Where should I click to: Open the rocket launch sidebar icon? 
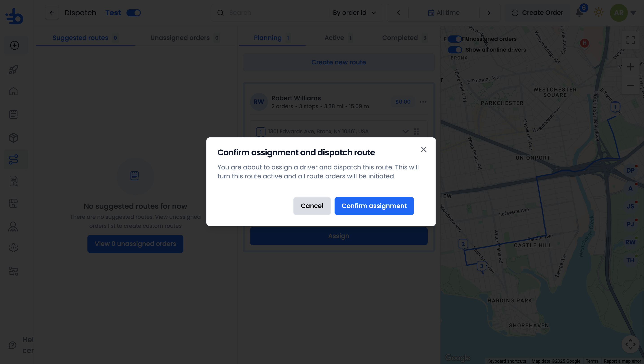click(x=13, y=69)
